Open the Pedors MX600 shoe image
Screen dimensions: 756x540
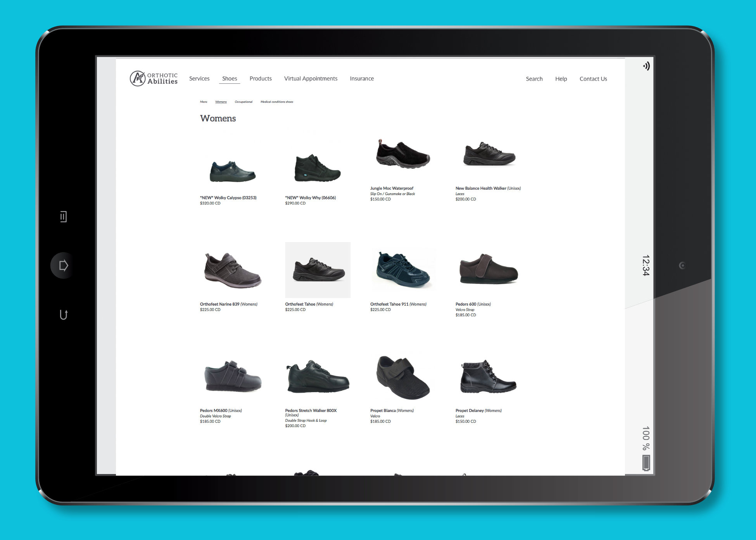point(233,376)
